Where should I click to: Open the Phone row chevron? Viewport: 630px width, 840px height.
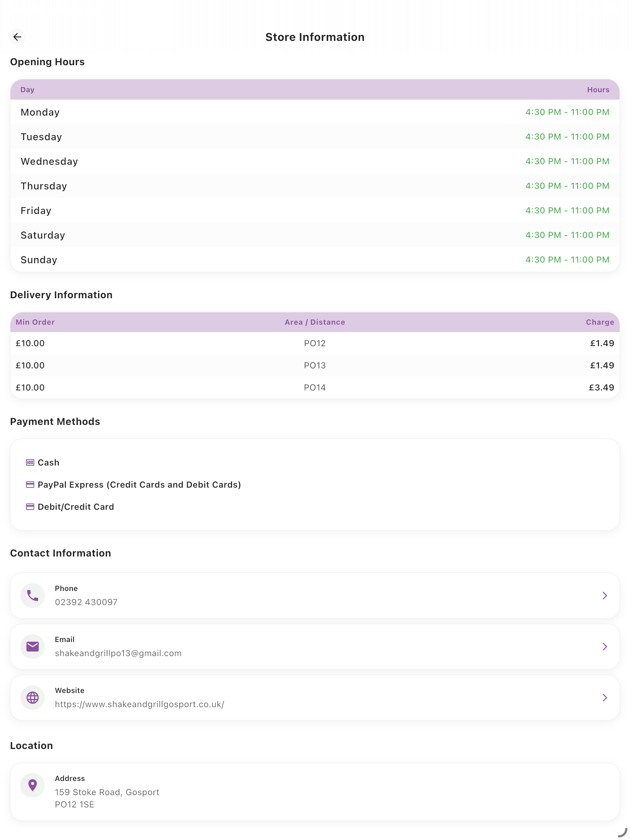pos(604,595)
